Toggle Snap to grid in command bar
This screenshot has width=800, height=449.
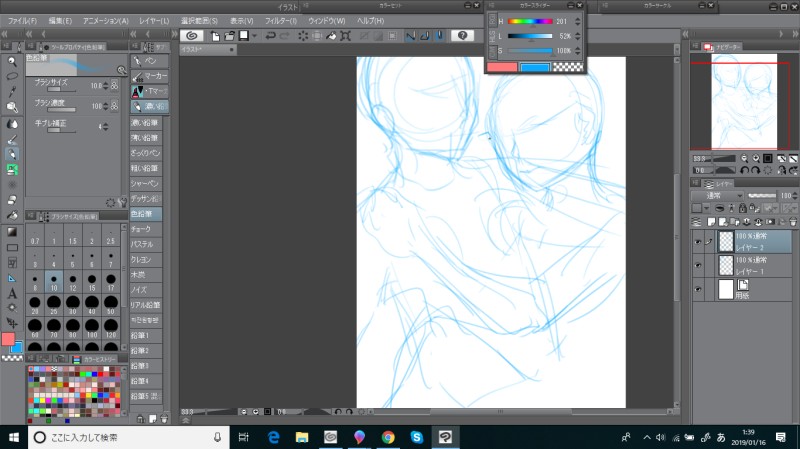439,36
